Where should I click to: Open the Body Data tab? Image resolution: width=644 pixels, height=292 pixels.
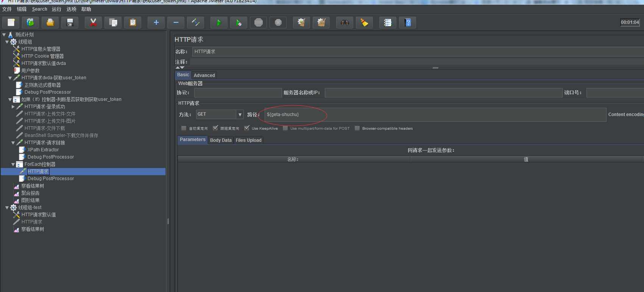pos(221,140)
